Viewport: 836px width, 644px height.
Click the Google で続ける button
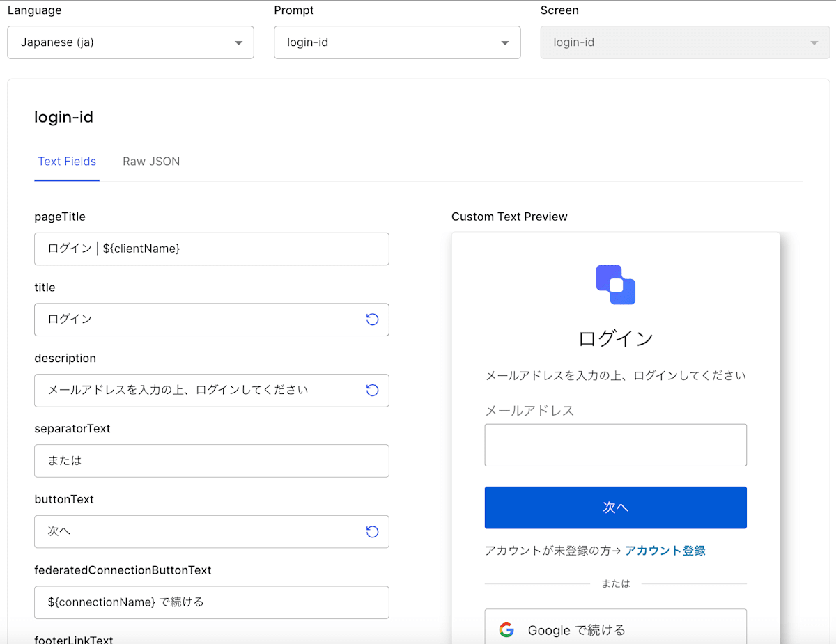click(616, 627)
